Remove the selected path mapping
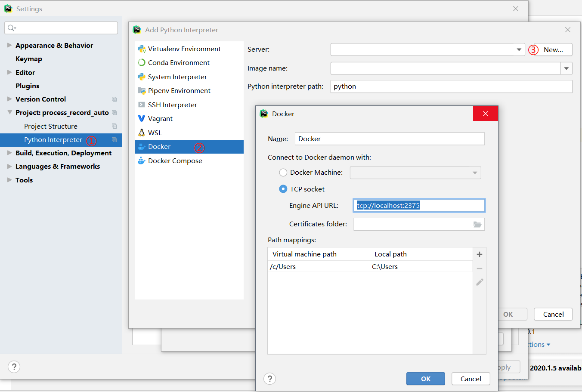 pyautogui.click(x=479, y=268)
